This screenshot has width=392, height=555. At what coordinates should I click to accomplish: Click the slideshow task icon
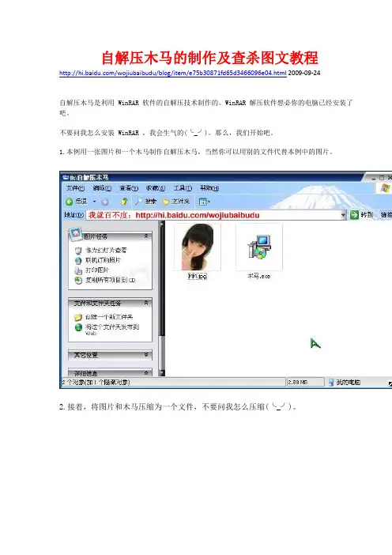pyautogui.click(x=78, y=251)
